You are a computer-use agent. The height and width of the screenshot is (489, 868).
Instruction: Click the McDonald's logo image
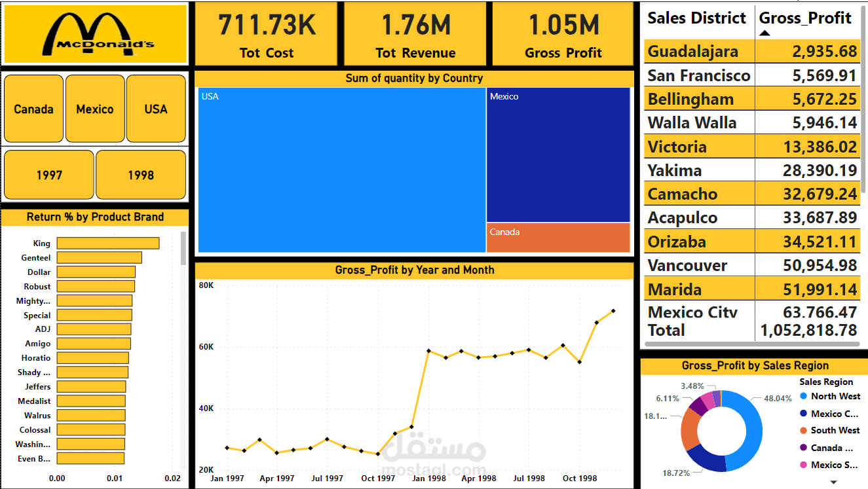click(96, 34)
